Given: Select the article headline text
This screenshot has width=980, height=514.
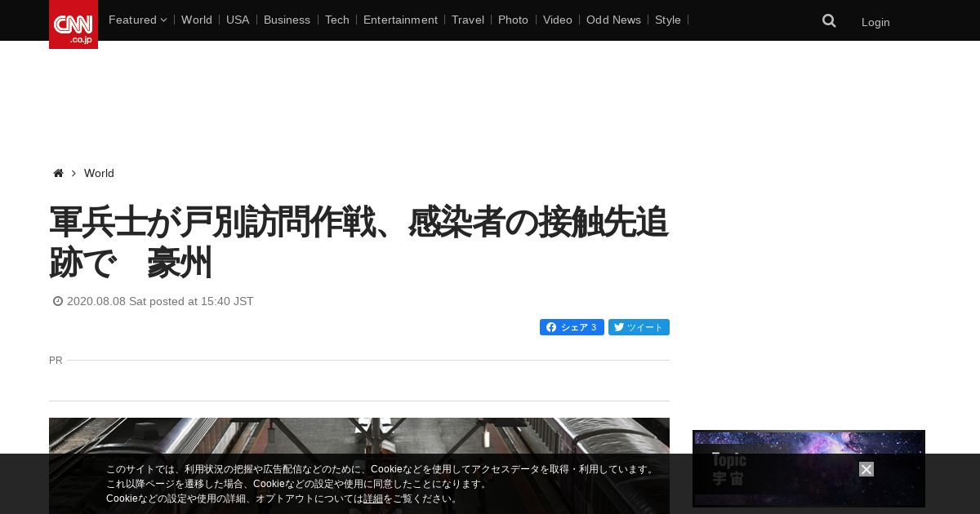Looking at the screenshot, I should (x=359, y=242).
